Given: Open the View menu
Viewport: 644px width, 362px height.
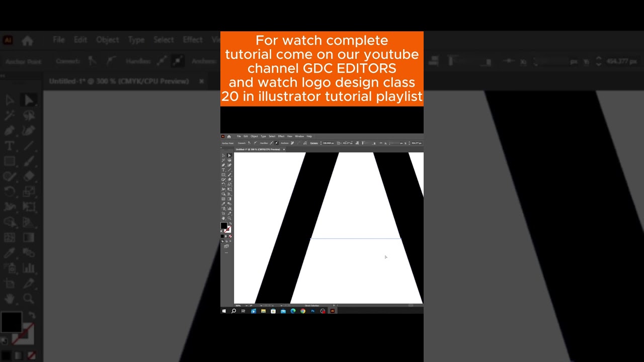Looking at the screenshot, I should (x=290, y=136).
